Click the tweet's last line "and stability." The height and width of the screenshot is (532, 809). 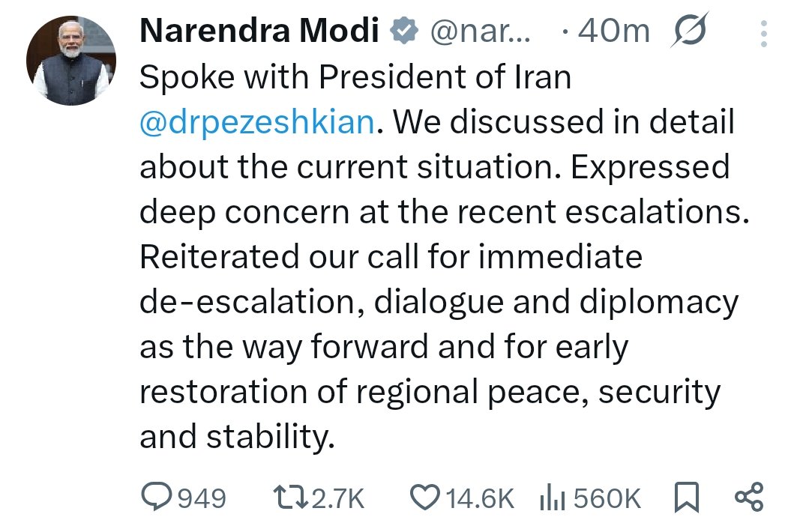237,438
